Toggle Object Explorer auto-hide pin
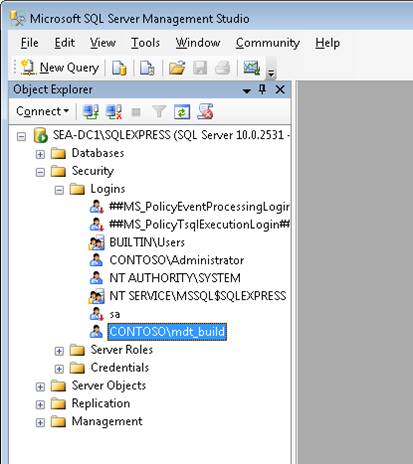Viewport: 413px width, 464px height. point(263,89)
